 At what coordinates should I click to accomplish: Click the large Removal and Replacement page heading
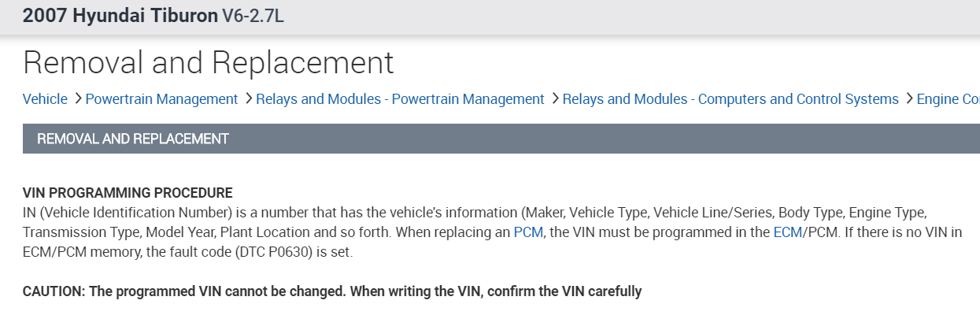[x=209, y=62]
